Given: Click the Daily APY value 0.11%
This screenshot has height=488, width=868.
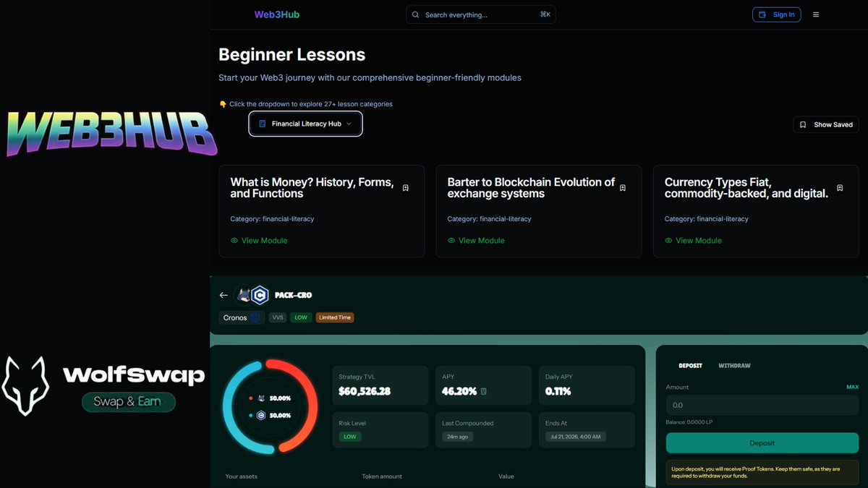Looking at the screenshot, I should pyautogui.click(x=558, y=391).
